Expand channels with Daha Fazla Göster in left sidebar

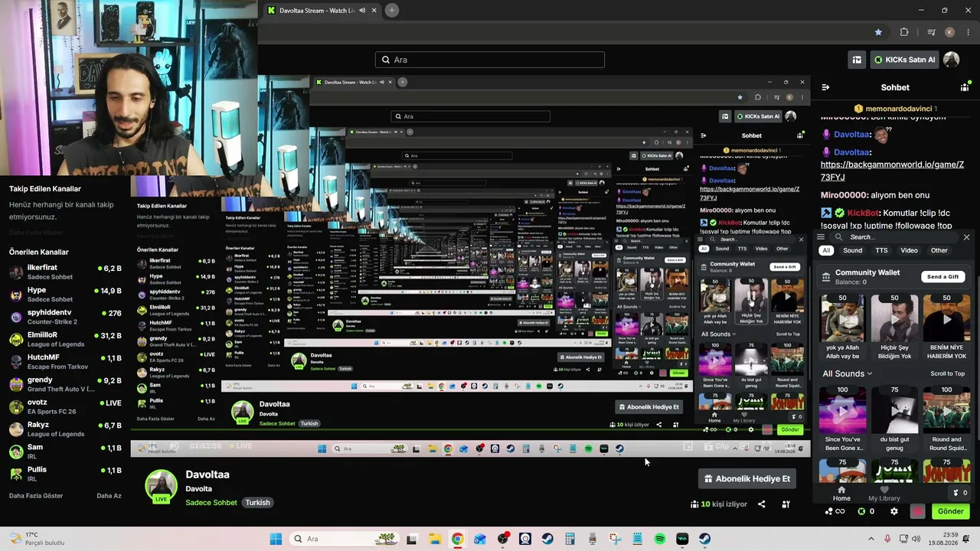point(36,496)
